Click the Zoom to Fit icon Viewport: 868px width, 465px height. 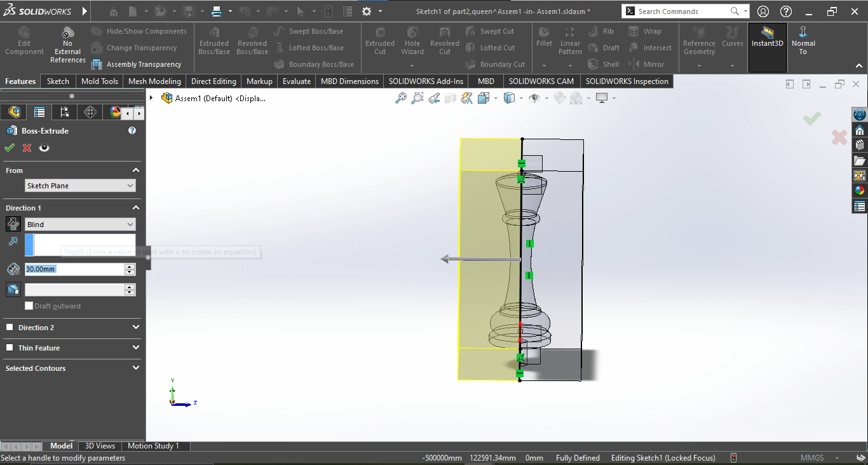[x=401, y=98]
